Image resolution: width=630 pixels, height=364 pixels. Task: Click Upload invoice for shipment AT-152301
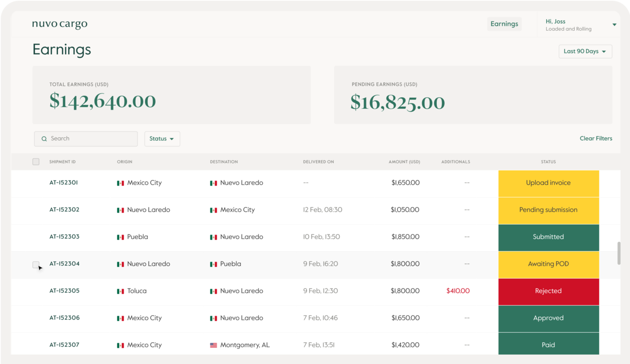tap(548, 183)
